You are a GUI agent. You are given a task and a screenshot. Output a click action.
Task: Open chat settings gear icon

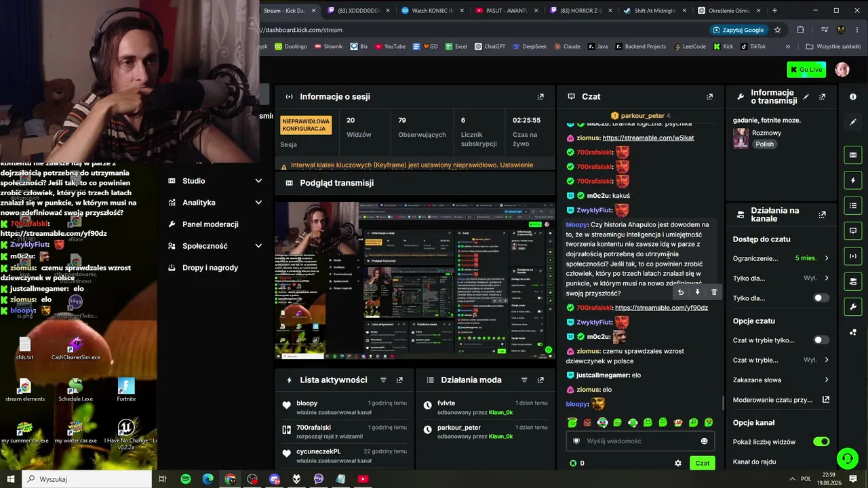click(x=677, y=463)
